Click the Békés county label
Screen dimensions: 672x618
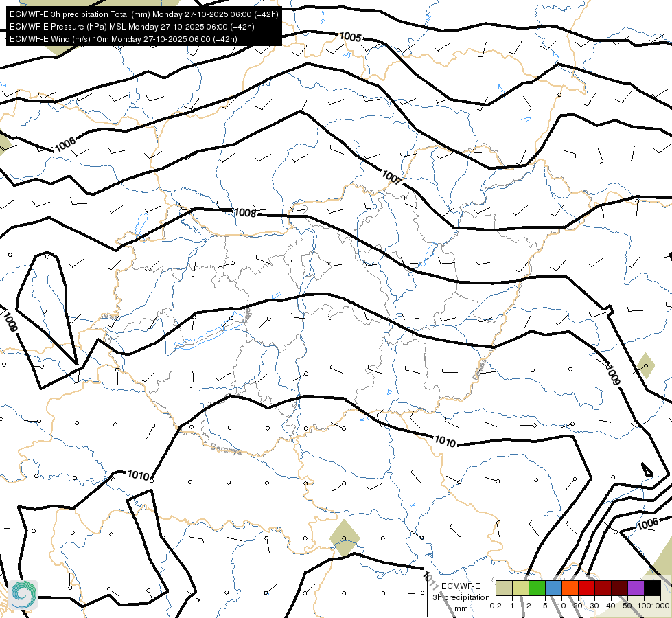(x=480, y=369)
